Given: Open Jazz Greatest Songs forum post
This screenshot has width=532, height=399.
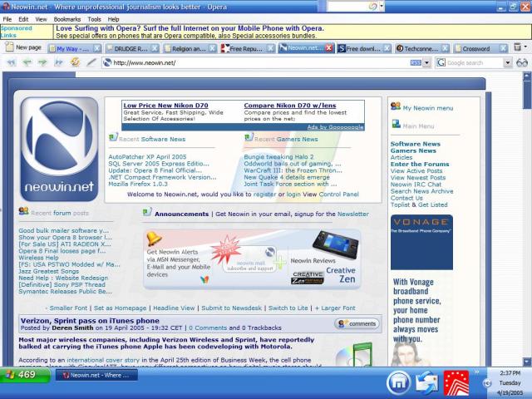Looking at the screenshot, I should 48,272.
